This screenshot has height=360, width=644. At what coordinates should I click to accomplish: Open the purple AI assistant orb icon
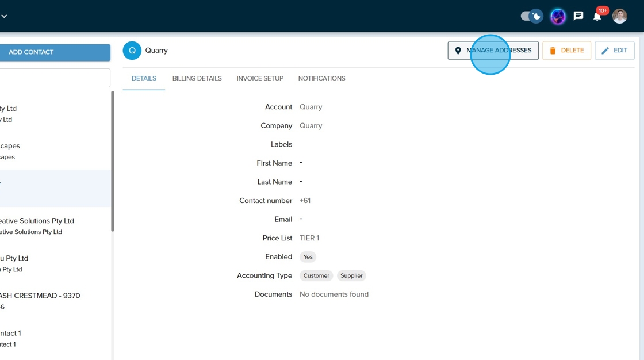click(x=558, y=16)
